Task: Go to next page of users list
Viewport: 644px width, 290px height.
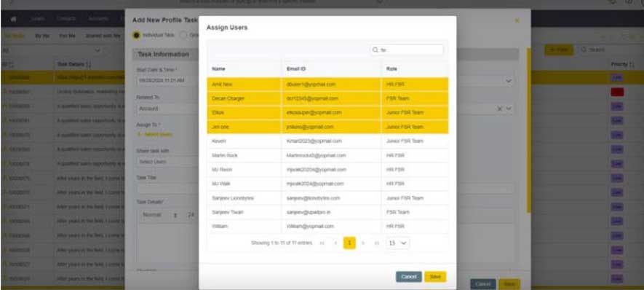Action: pos(363,243)
